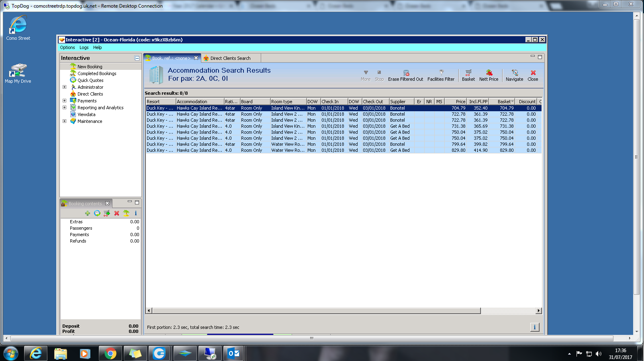Click the Navigate compass icon
The height and width of the screenshot is (361, 644).
click(x=515, y=73)
